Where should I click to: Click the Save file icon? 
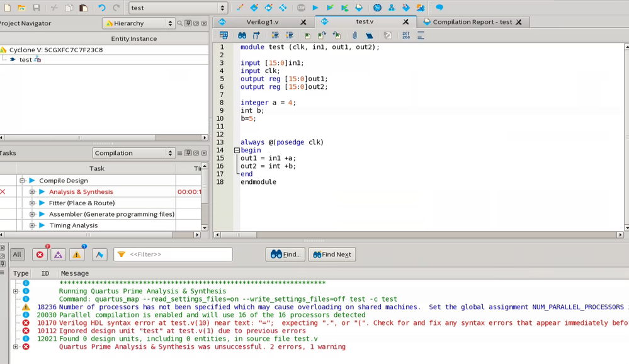[x=36, y=8]
